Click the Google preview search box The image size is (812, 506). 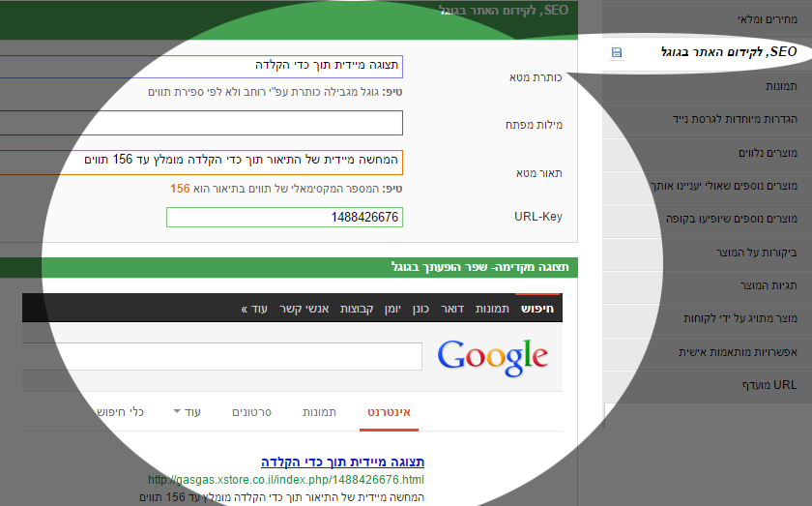[x=222, y=356]
